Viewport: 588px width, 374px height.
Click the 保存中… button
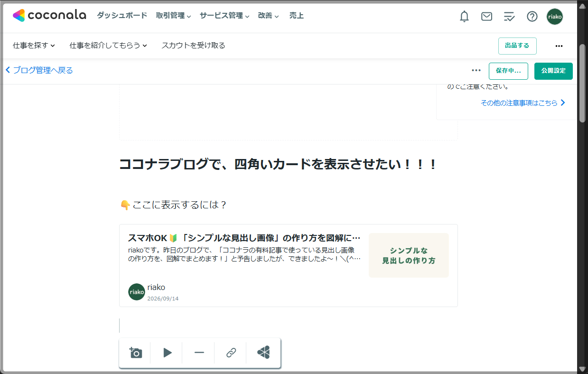[x=508, y=71]
